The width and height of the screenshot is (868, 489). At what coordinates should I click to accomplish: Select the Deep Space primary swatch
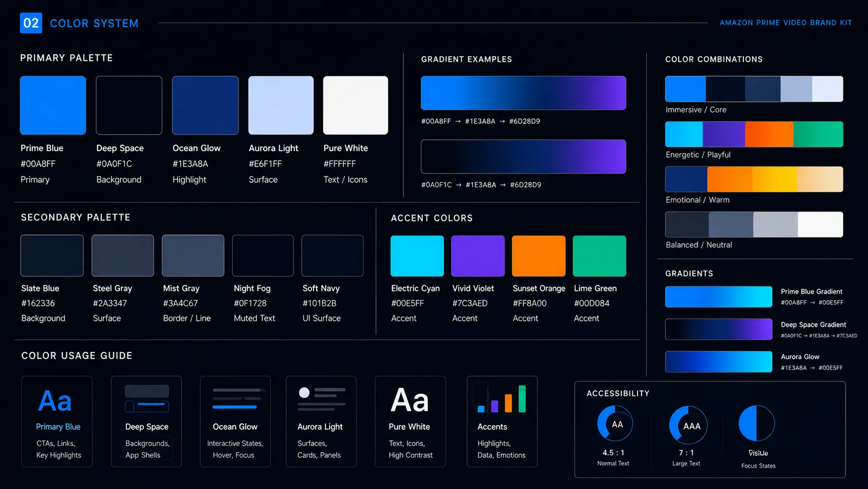(x=129, y=105)
